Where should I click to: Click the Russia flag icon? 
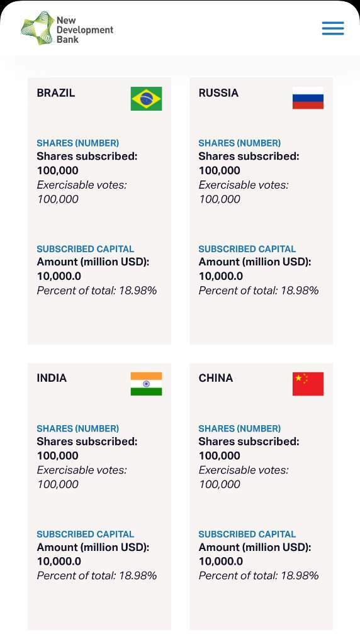[308, 98]
